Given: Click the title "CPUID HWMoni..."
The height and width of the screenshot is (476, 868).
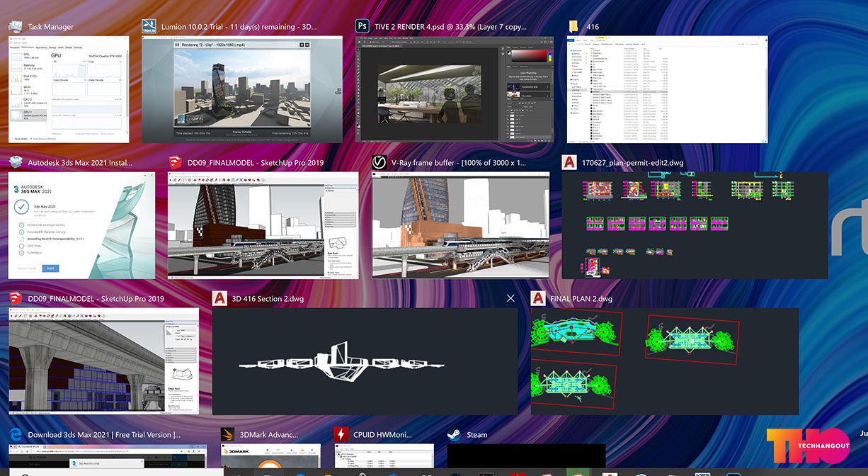Looking at the screenshot, I should [383, 435].
